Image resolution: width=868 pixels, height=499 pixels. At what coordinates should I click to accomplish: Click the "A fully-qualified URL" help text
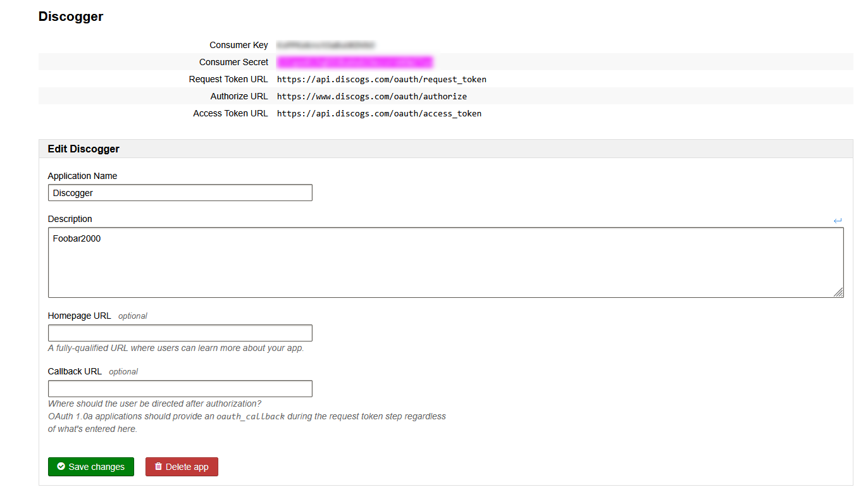tap(176, 348)
